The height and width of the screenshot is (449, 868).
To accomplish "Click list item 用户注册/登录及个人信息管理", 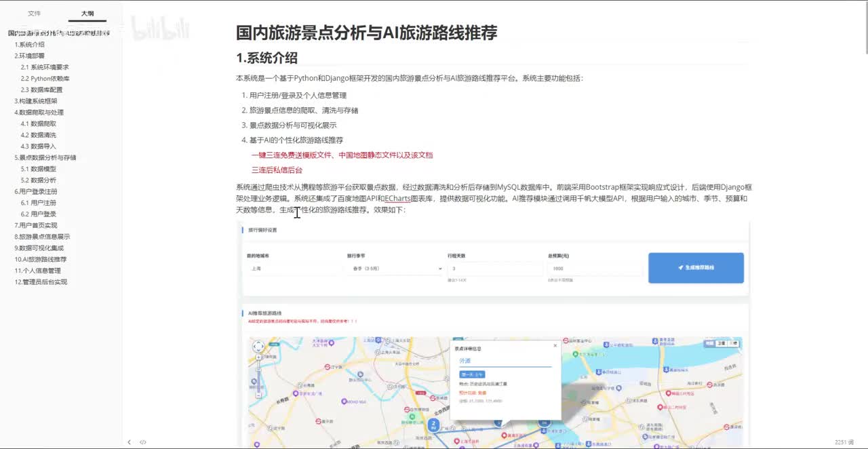I will click(298, 96).
